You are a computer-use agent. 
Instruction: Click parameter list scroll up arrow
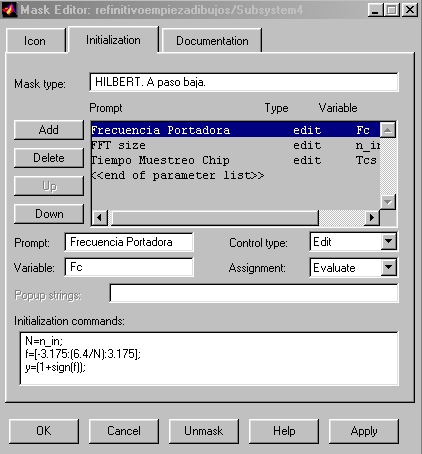tap(388, 130)
